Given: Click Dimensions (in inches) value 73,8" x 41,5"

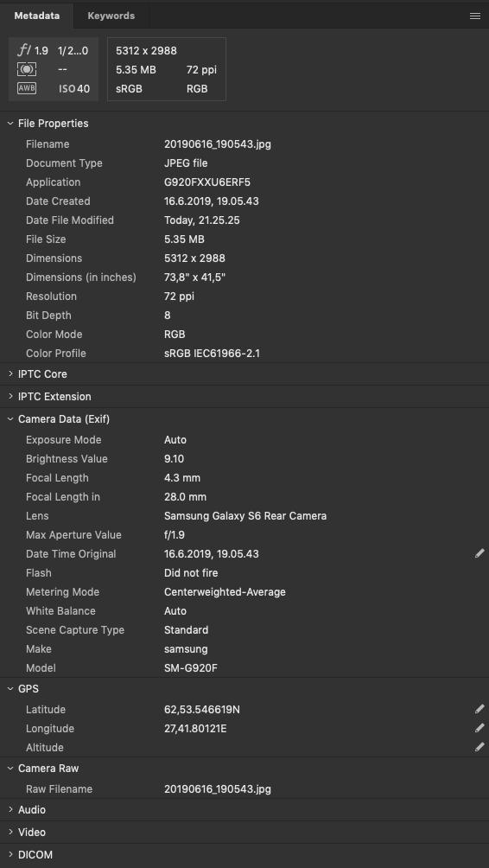Looking at the screenshot, I should 196,277.
